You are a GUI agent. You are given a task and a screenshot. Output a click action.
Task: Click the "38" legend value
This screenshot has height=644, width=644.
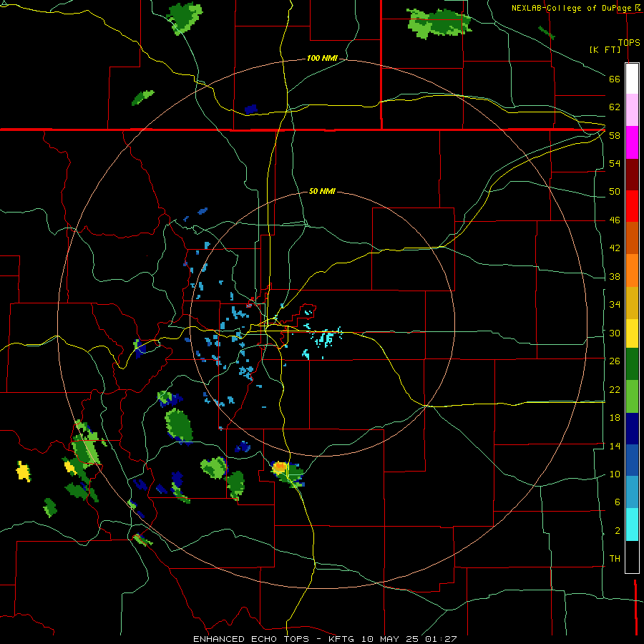click(x=615, y=276)
